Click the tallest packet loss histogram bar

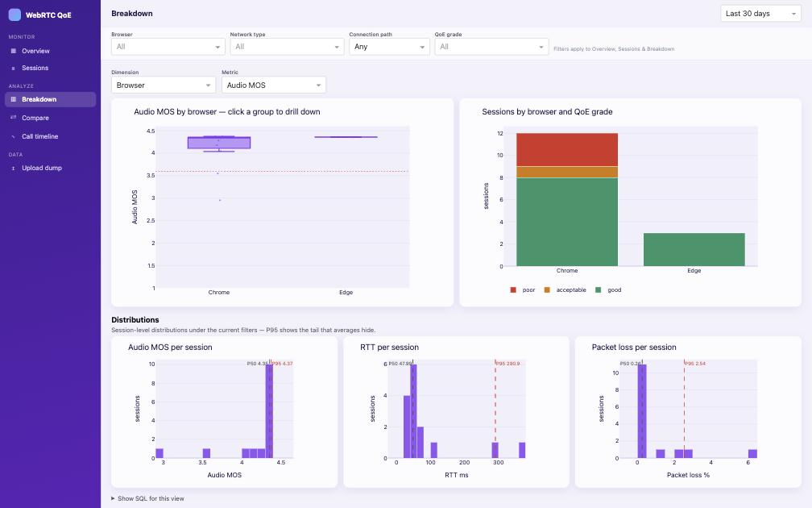coord(641,411)
